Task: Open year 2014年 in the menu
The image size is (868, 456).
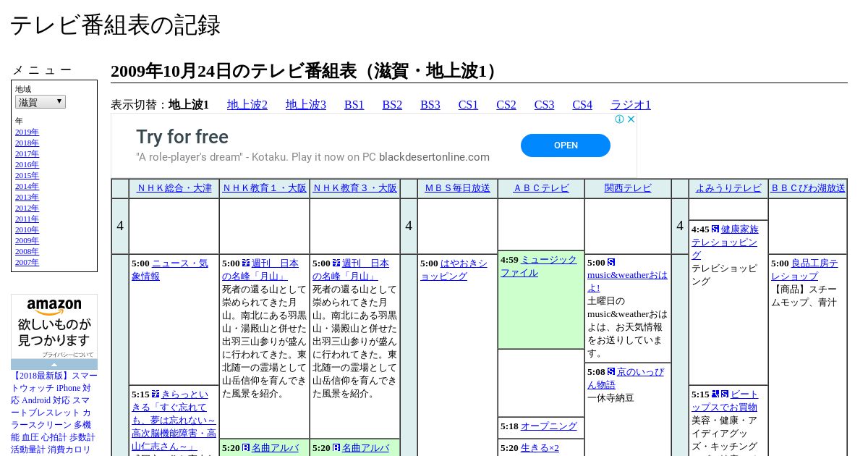Action: click(x=27, y=187)
